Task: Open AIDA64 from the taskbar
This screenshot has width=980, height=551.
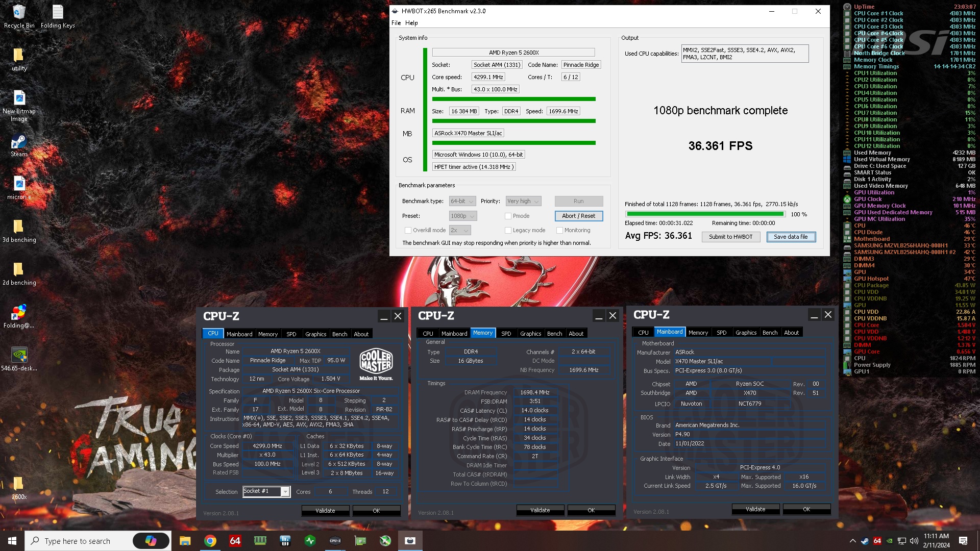Action: click(x=235, y=541)
